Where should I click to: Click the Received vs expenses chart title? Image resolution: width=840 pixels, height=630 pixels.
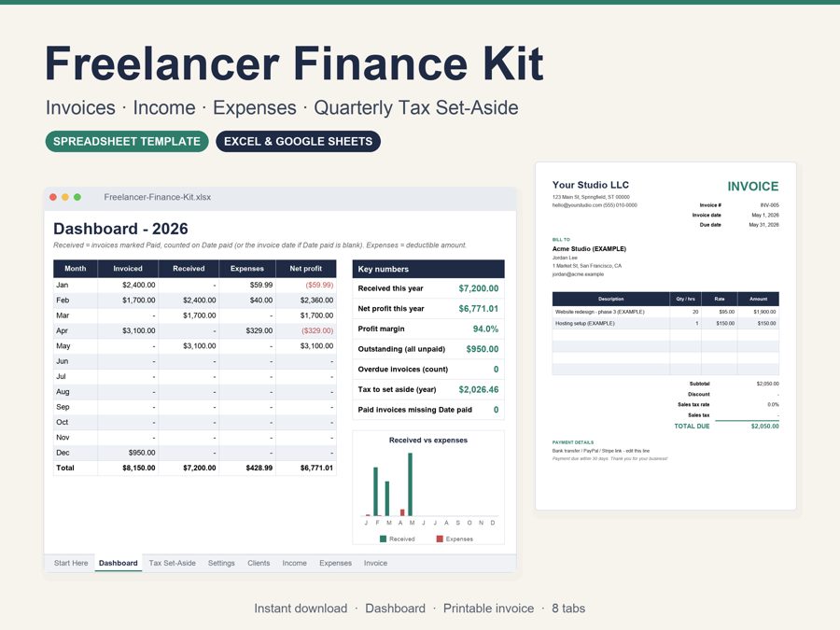(428, 440)
